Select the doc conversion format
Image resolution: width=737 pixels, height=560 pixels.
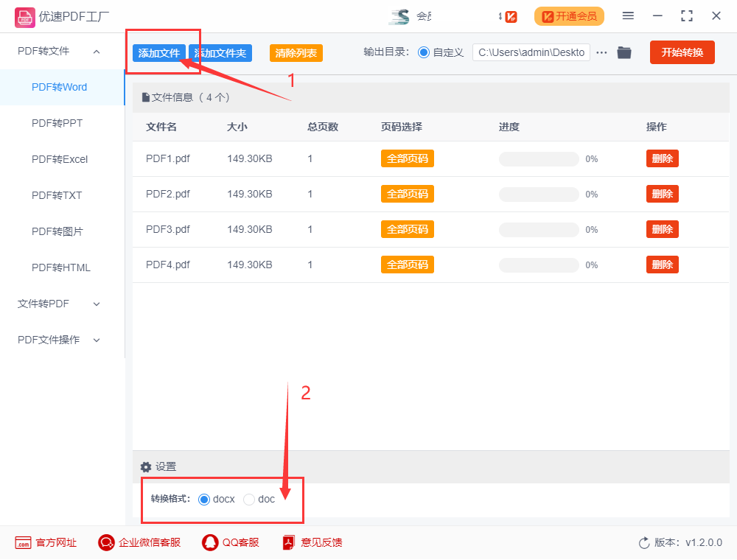tap(248, 499)
